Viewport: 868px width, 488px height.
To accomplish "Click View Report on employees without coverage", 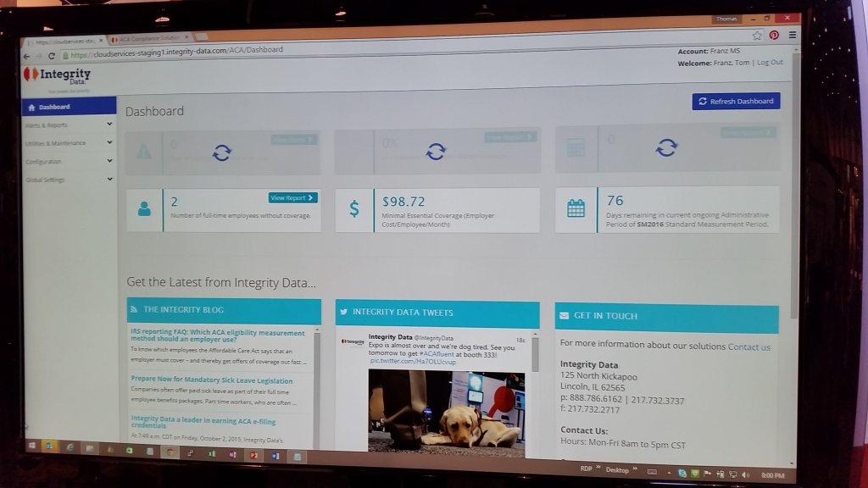I will point(292,197).
